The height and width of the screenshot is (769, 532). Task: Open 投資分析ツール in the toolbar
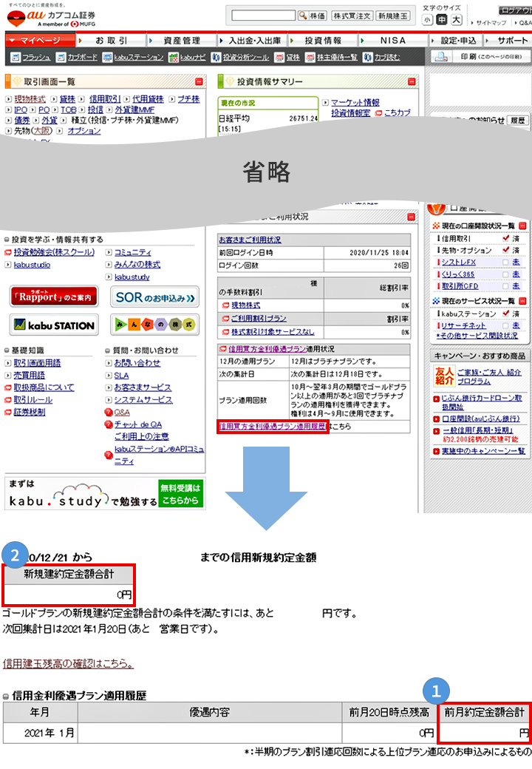[x=240, y=57]
